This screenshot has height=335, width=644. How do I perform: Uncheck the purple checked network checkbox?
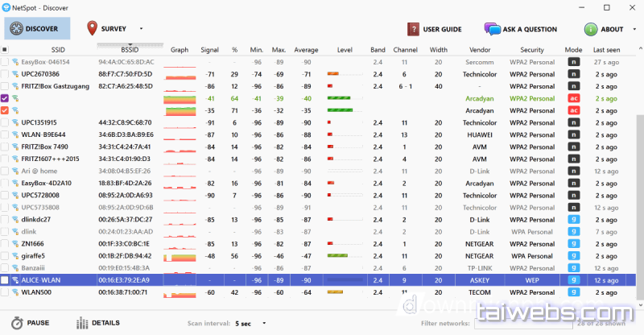[5, 98]
